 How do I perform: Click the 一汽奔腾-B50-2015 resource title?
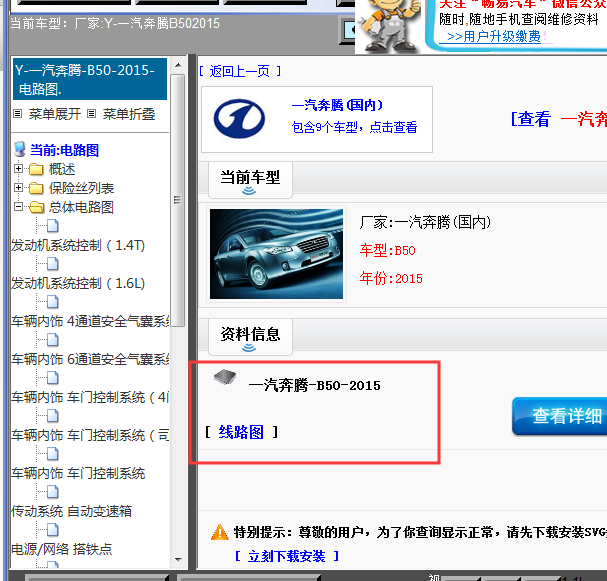pos(315,386)
